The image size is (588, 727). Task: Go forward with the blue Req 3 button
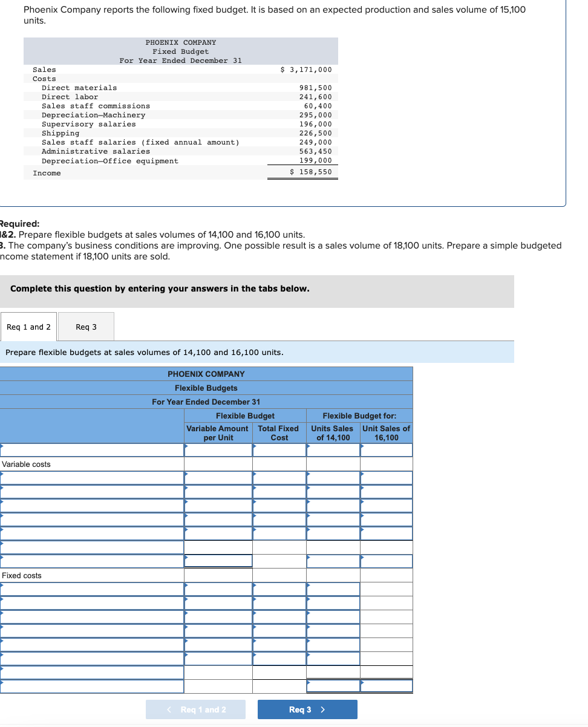(x=307, y=709)
